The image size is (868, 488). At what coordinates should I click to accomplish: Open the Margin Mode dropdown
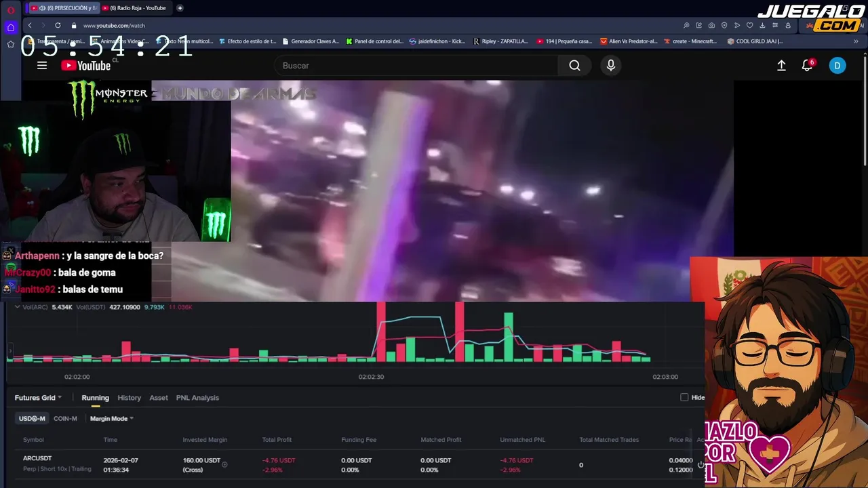point(112,418)
